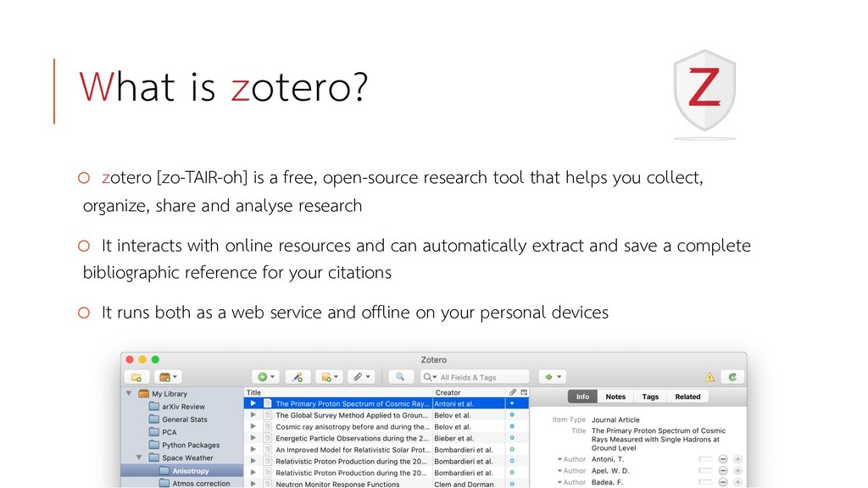Screen dimensions: 868x488
Task: Click the Title field value in Info pane
Action: tap(658, 440)
